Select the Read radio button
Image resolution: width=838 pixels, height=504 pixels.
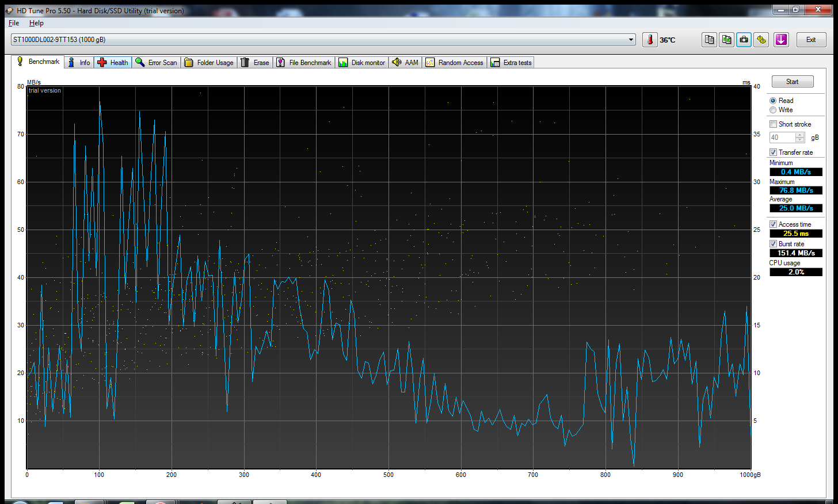click(x=773, y=101)
